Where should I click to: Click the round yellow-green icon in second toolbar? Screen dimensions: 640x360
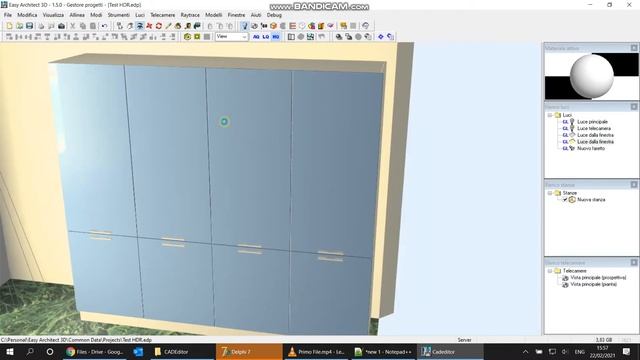(187, 37)
